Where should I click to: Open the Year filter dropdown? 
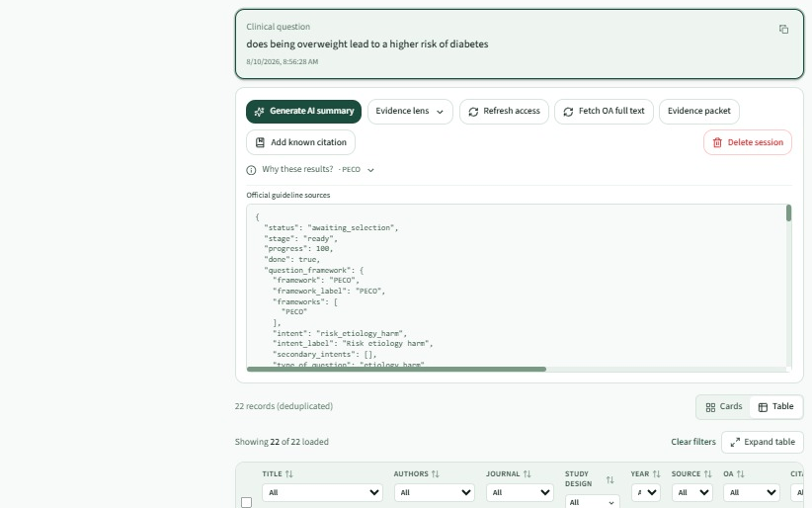(645, 493)
